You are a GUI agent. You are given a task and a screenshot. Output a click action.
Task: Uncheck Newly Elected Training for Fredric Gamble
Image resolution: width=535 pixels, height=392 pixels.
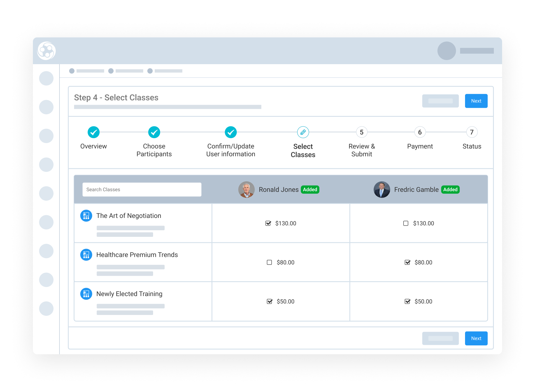pos(407,301)
